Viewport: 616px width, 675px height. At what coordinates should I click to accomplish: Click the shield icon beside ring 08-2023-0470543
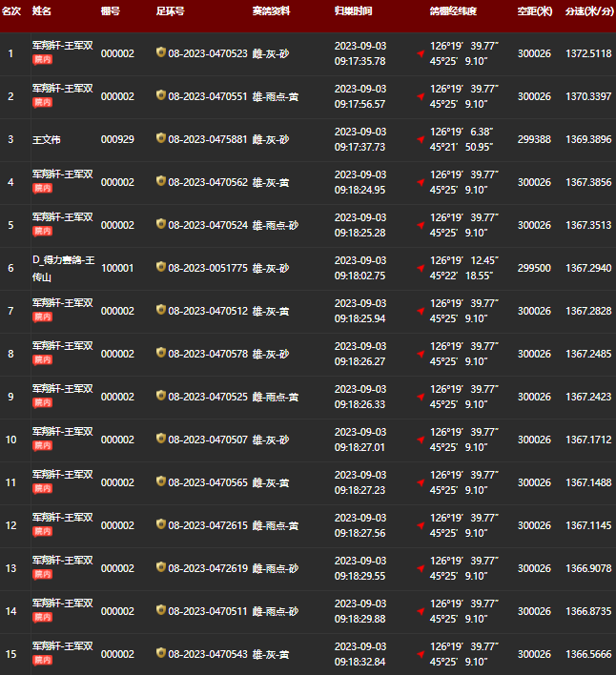tap(161, 654)
